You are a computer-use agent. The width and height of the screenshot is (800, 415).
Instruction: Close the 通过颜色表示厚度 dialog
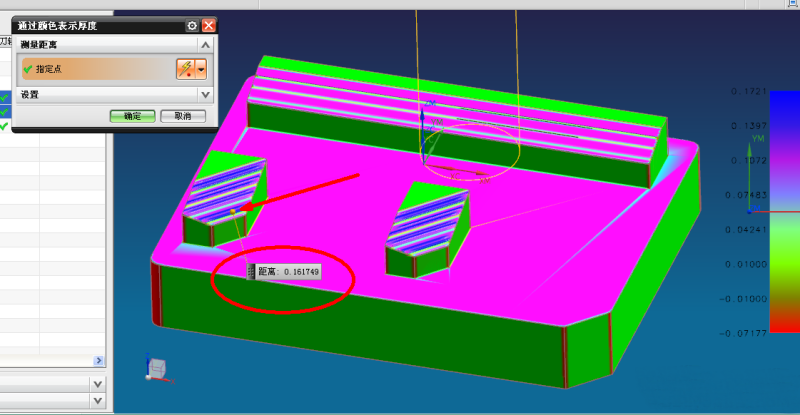[208, 25]
